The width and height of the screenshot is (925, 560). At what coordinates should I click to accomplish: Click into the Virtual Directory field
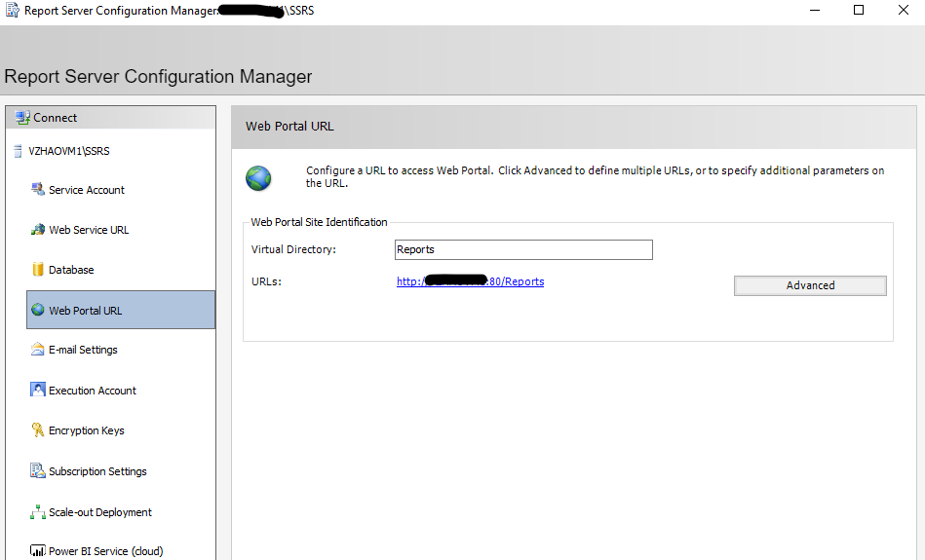523,249
